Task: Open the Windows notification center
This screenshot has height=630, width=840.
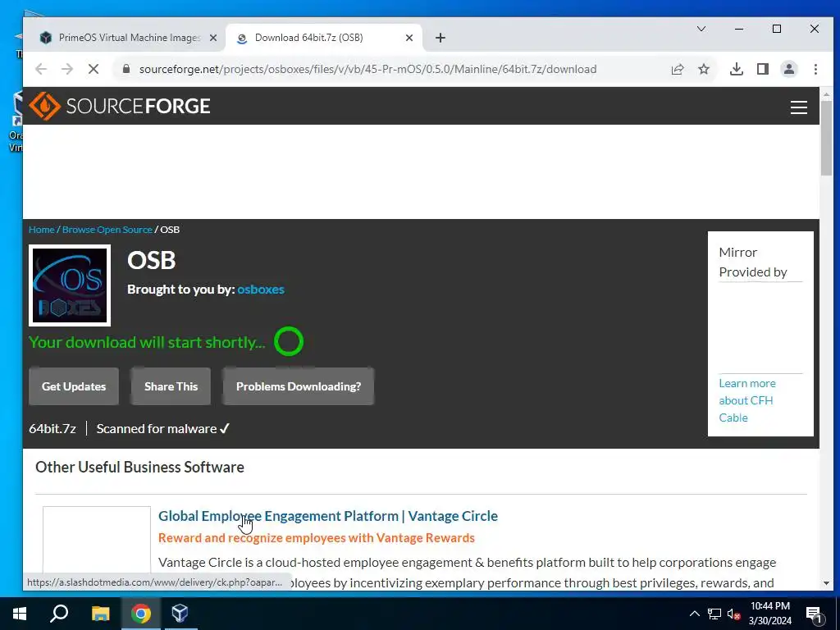Action: click(815, 614)
